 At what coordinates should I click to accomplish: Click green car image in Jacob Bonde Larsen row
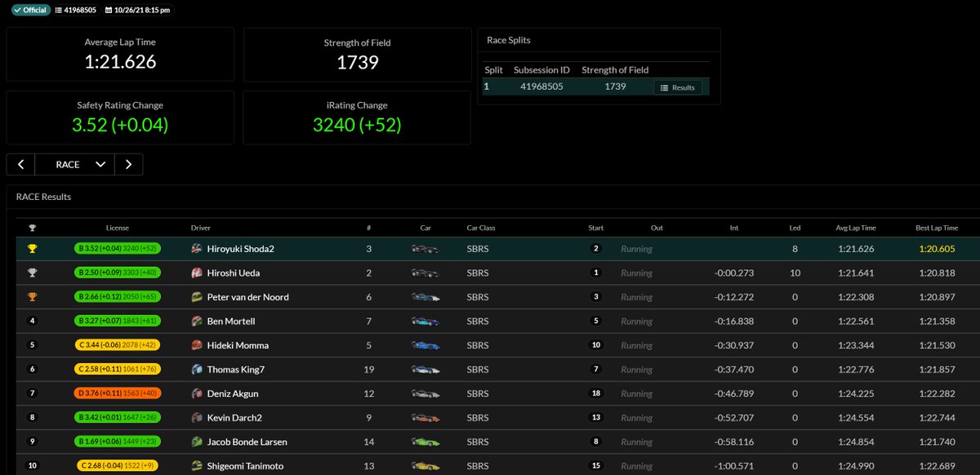(x=425, y=442)
